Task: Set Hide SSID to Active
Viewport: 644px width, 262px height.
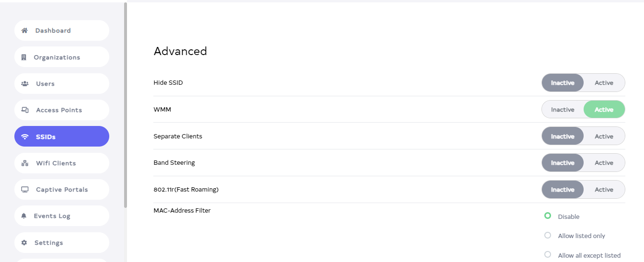Action: click(604, 83)
